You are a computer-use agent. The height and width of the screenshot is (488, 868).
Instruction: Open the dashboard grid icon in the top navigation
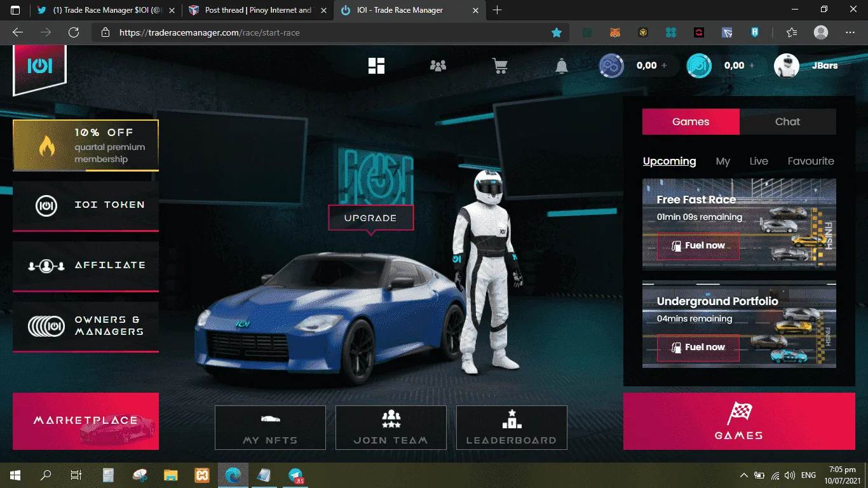point(376,65)
